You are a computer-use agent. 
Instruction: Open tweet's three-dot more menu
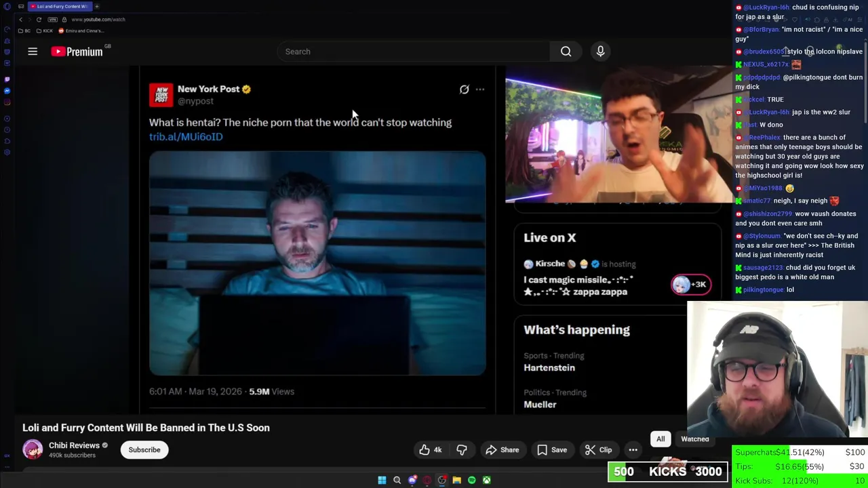[480, 89]
